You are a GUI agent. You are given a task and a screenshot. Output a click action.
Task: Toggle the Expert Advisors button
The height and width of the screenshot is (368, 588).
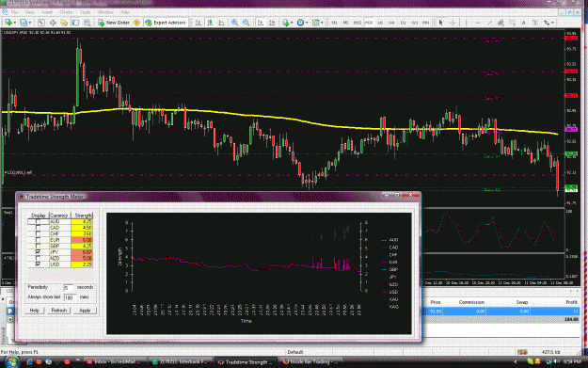[166, 23]
